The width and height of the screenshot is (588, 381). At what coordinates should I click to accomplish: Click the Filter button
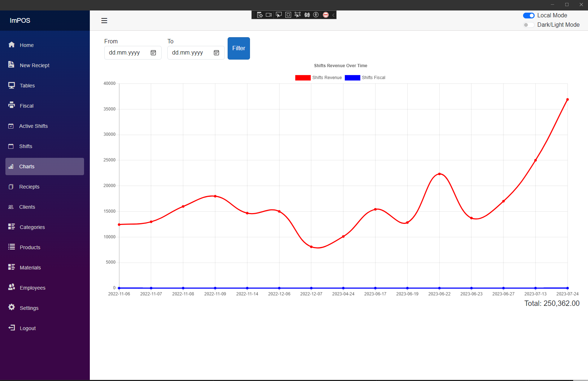point(239,48)
